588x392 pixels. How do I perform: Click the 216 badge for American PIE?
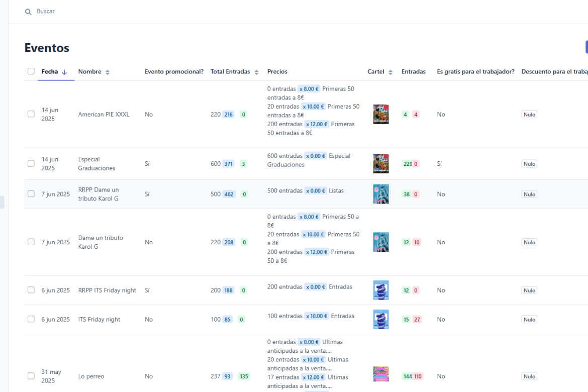click(229, 115)
